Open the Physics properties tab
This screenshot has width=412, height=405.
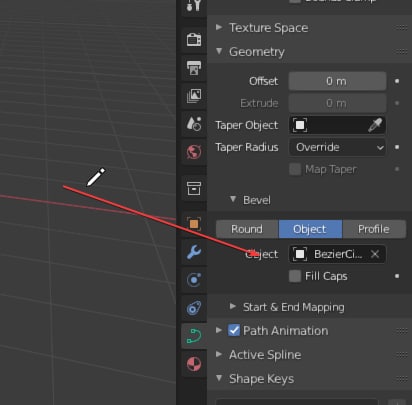point(194,280)
